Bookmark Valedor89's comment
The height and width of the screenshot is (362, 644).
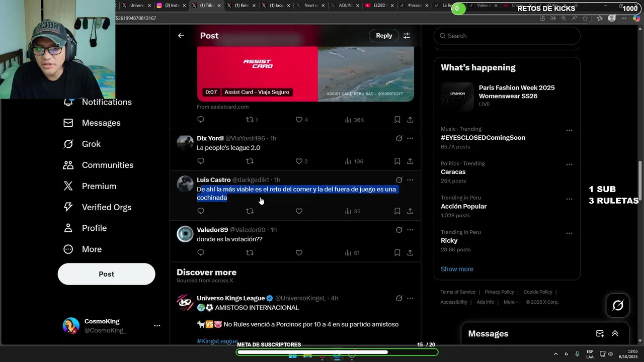[397, 253]
